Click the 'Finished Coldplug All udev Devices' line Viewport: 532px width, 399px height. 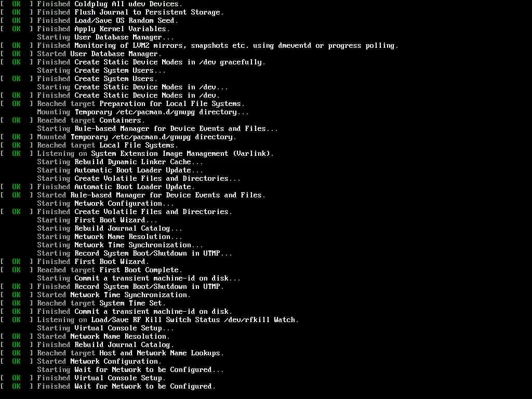tap(91, 4)
